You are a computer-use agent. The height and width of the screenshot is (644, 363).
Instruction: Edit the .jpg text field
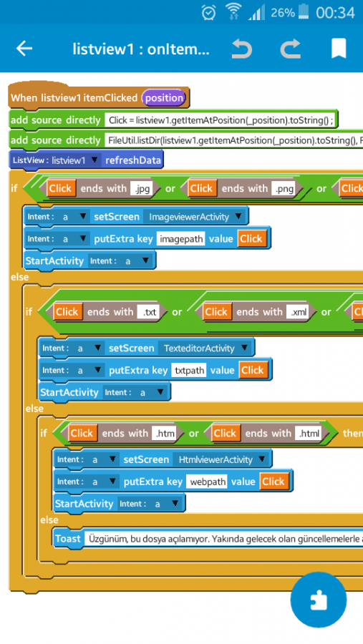pos(140,188)
